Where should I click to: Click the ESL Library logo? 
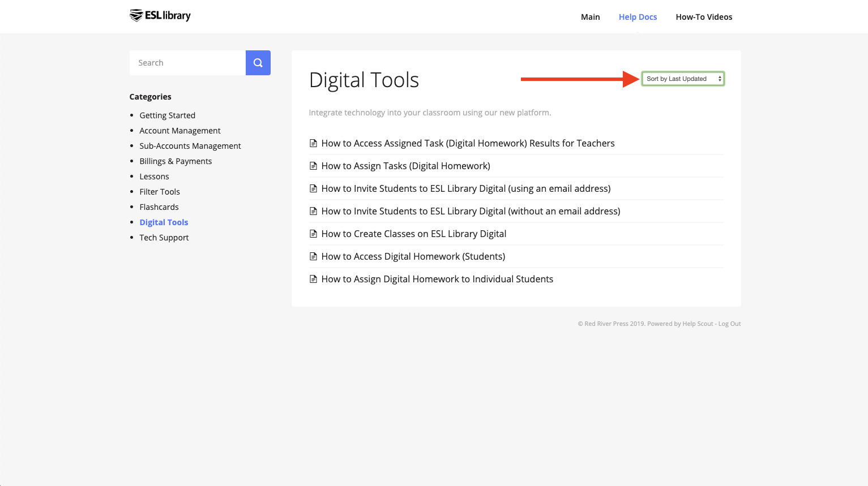(160, 15)
